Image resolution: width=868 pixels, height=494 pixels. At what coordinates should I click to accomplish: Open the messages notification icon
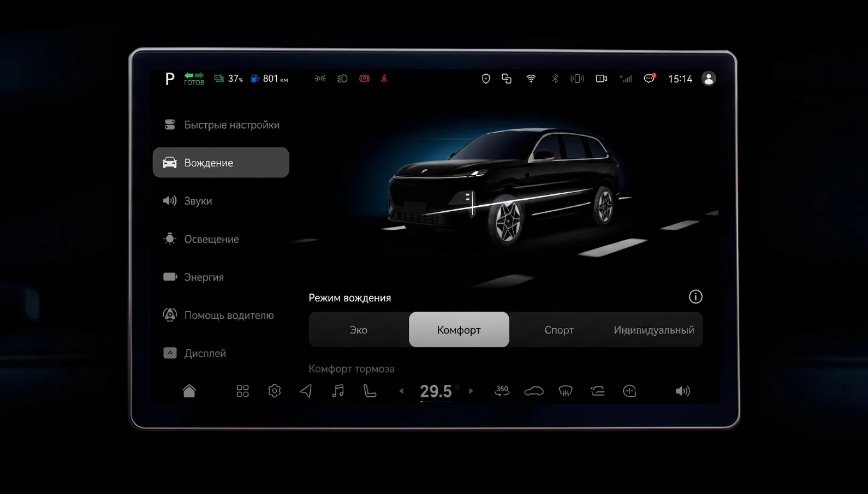pos(650,79)
